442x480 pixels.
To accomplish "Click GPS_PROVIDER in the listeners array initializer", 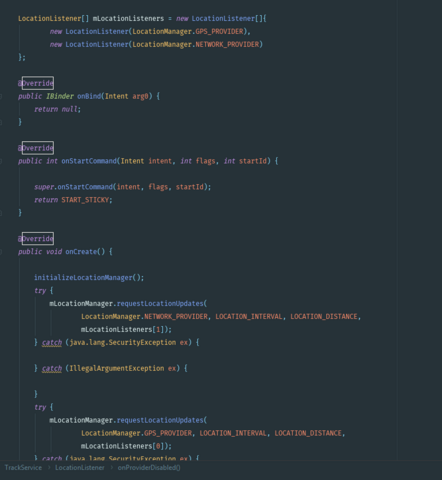I will [219, 31].
